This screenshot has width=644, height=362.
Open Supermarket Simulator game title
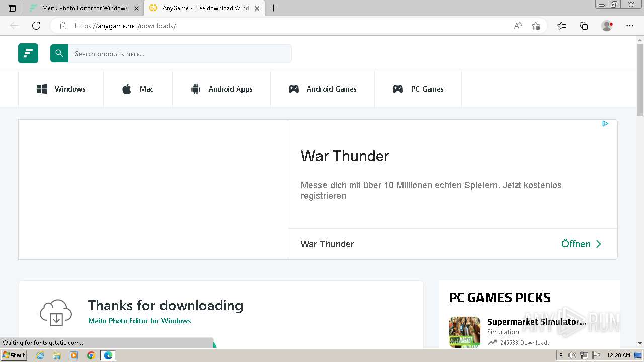(x=537, y=322)
